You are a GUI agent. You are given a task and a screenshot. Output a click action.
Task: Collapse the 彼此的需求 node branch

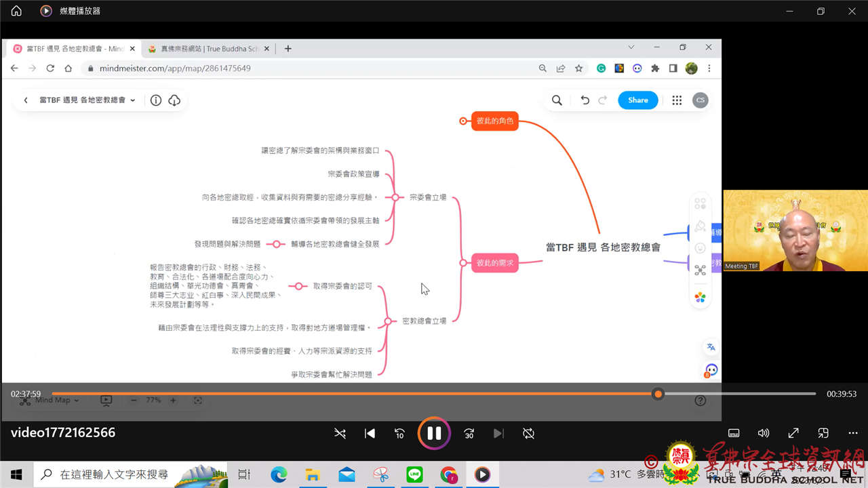(x=463, y=263)
